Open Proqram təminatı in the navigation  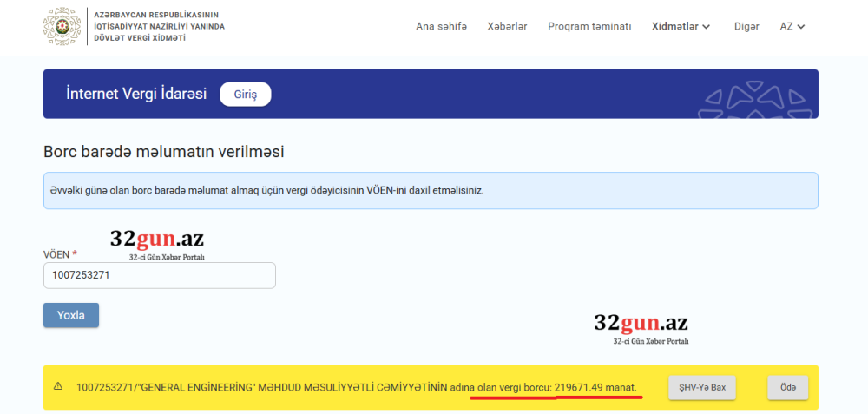point(589,27)
